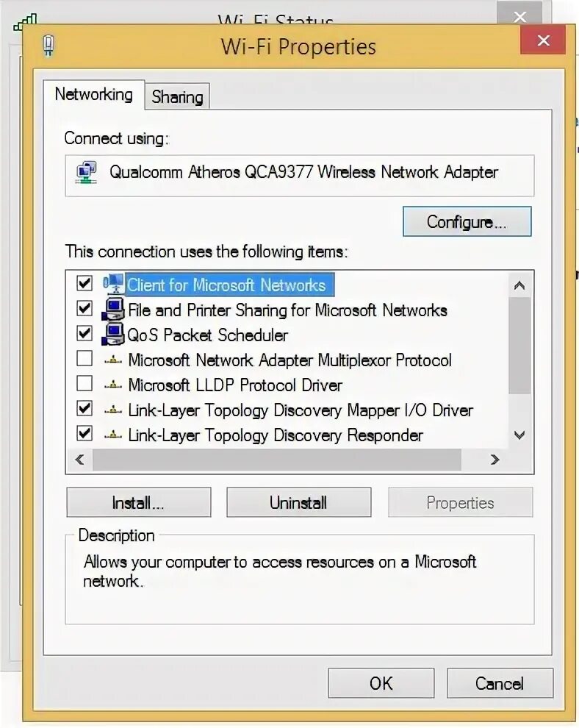Enable the Microsoft LLDP Protocol Driver checkbox
579x728 pixels.
pos(84,384)
